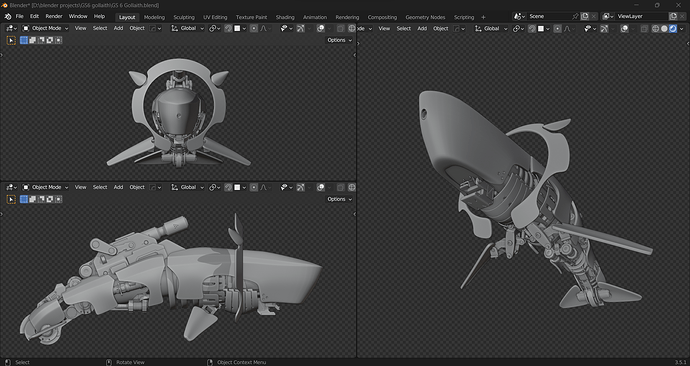Toggle X-ray in top-left viewport
Viewport: 690px width, 366px height.
pyautogui.click(x=341, y=28)
